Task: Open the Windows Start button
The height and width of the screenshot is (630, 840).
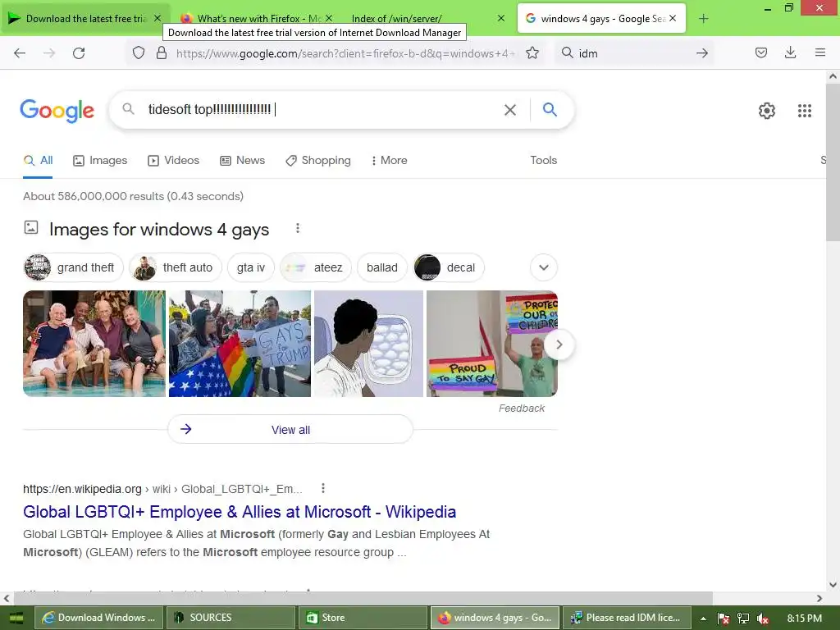Action: tap(16, 618)
